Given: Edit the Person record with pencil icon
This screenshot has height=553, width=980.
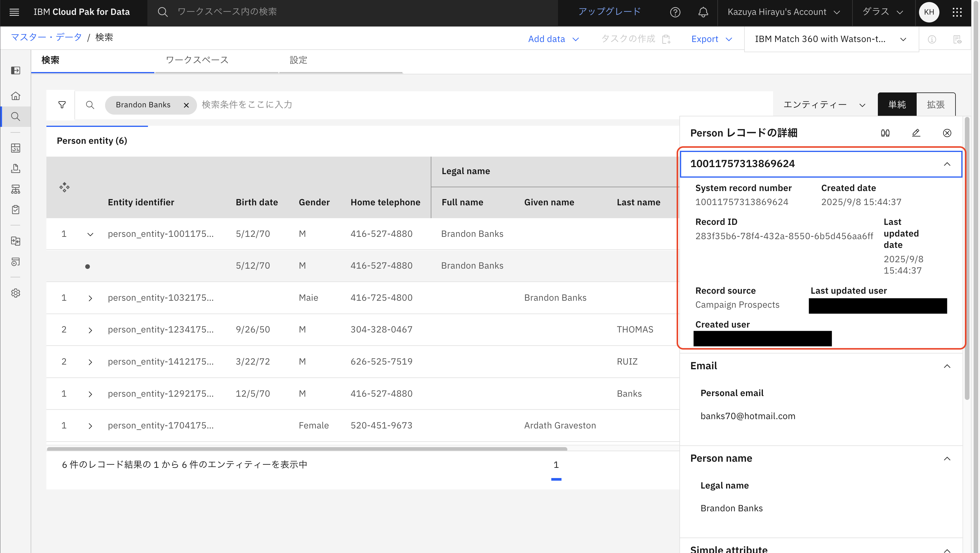Looking at the screenshot, I should pyautogui.click(x=916, y=133).
